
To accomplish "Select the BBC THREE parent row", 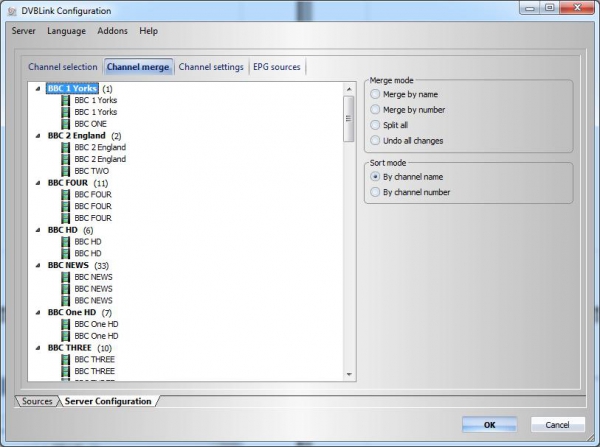I will point(70,348).
